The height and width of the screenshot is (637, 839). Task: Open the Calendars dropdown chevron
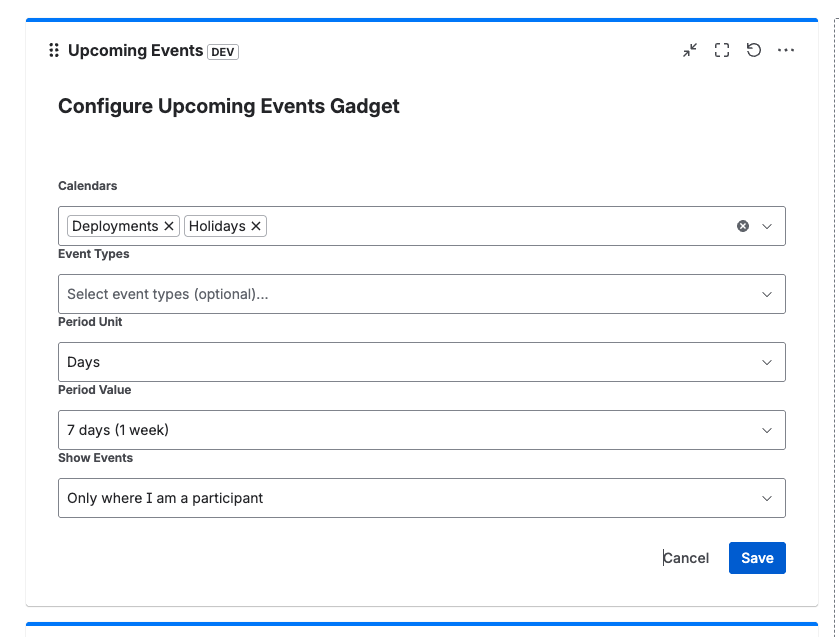(768, 226)
